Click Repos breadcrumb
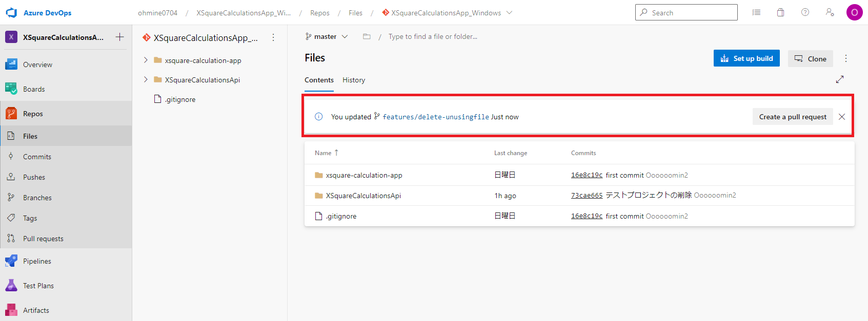The image size is (868, 321). tap(320, 13)
